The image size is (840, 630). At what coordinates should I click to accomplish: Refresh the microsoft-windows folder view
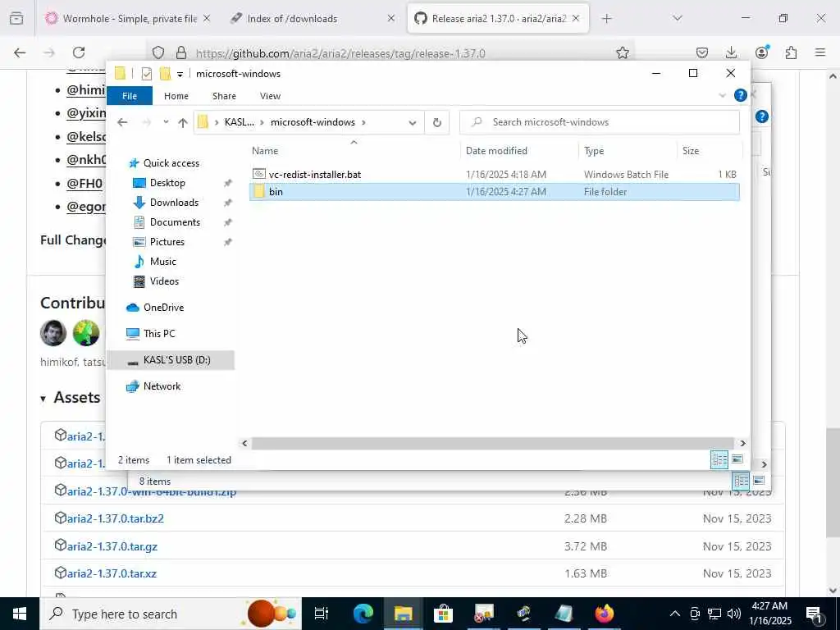pyautogui.click(x=437, y=123)
